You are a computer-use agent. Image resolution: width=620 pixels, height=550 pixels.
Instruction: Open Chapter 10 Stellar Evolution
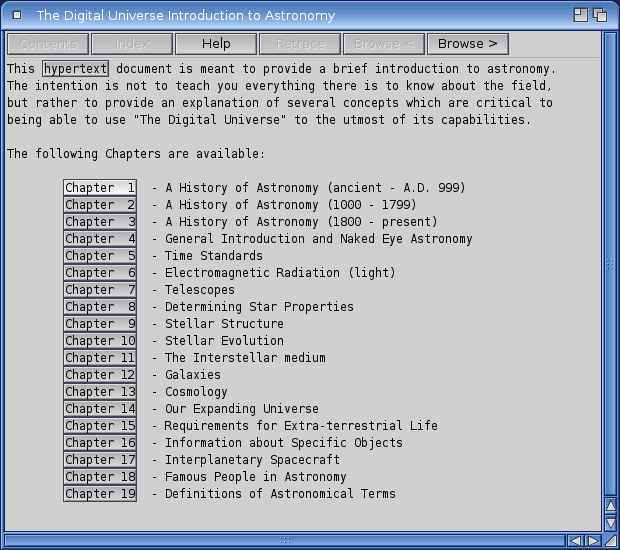click(x=100, y=341)
